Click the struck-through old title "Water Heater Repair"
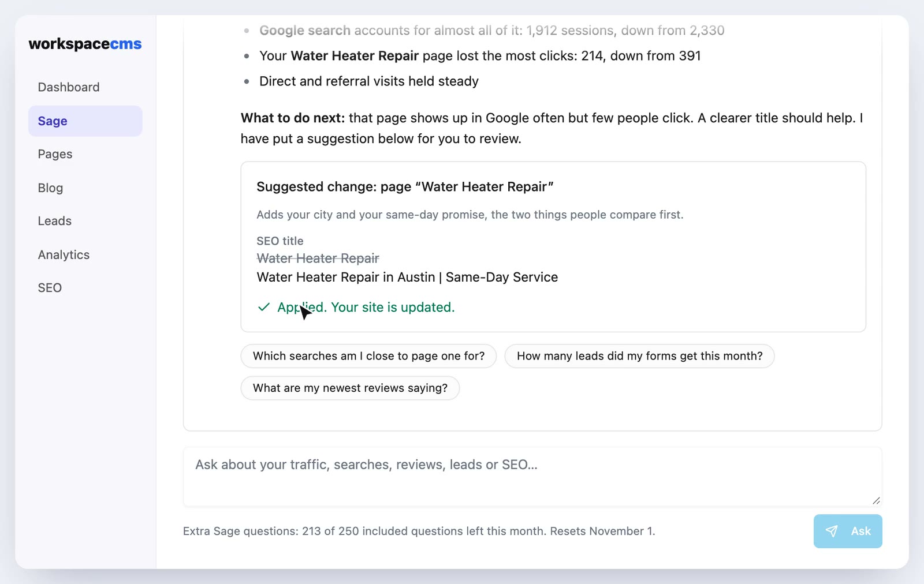This screenshot has height=584, width=924. click(318, 258)
